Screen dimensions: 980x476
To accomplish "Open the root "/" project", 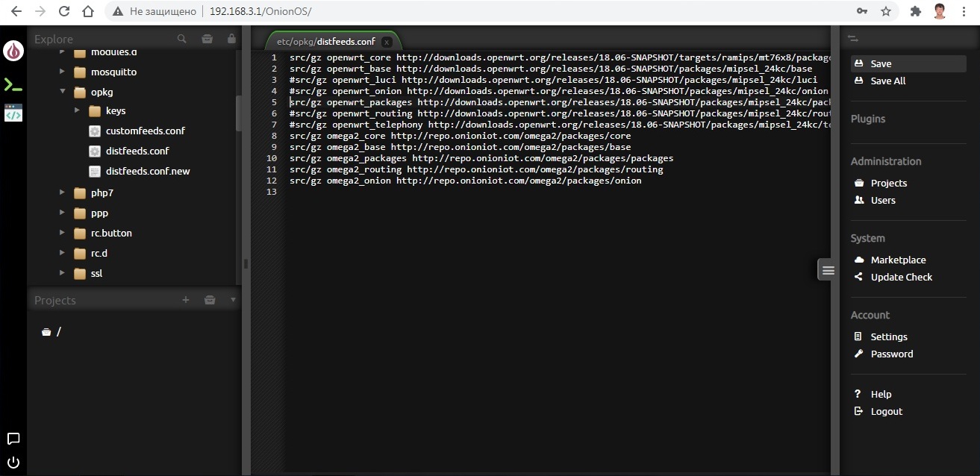I will (x=52, y=332).
